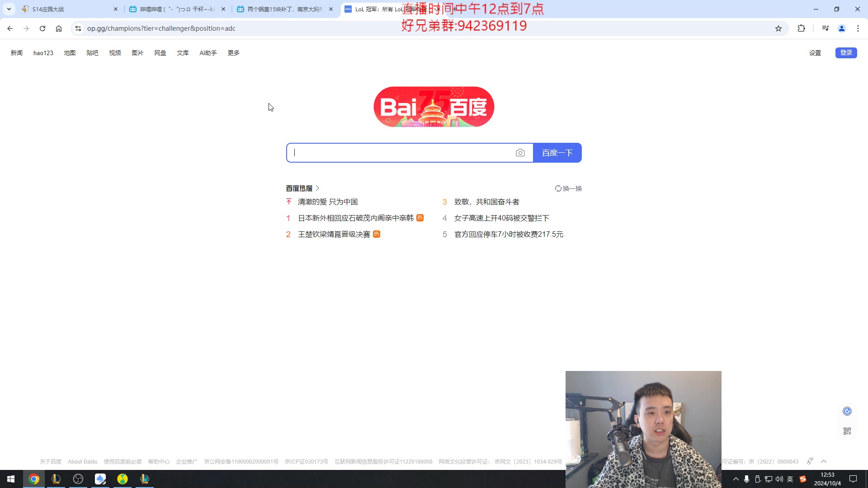Show the QR code floating icon
The height and width of the screenshot is (488, 868).
point(847,431)
